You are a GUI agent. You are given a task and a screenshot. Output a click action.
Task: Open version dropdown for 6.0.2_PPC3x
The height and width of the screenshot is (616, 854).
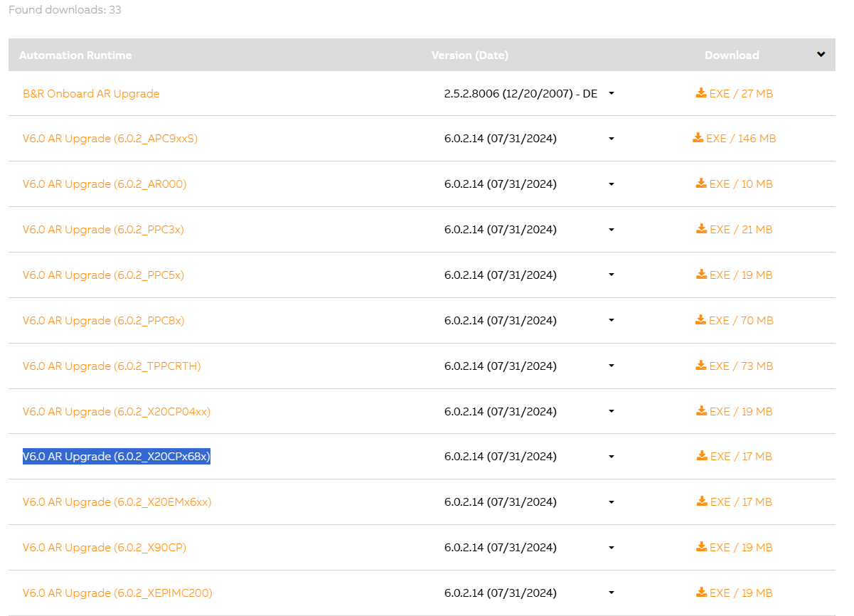click(611, 230)
